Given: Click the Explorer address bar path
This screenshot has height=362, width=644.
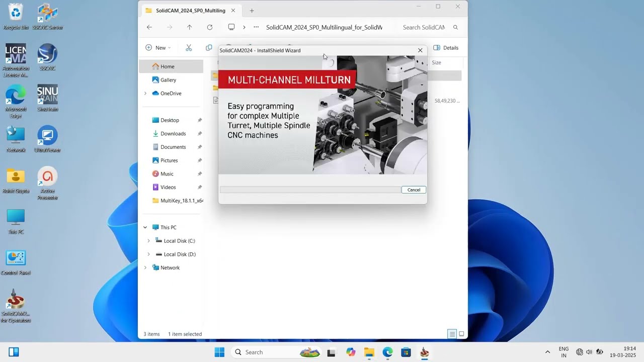Looking at the screenshot, I should tap(324, 27).
